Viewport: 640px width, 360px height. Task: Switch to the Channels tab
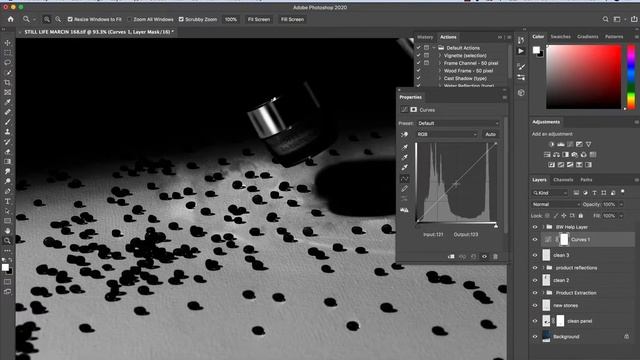coord(563,180)
